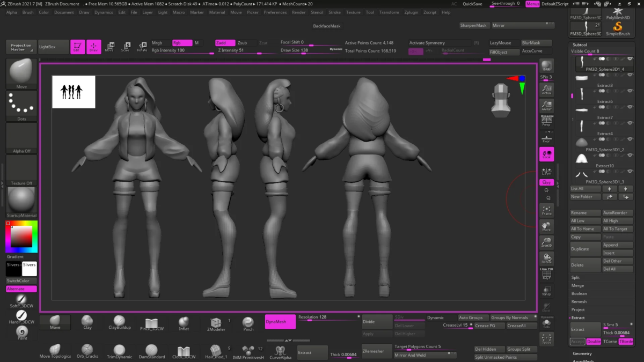The height and width of the screenshot is (362, 644).
Task: Expand the Boolean subpalette
Action: coord(579,293)
